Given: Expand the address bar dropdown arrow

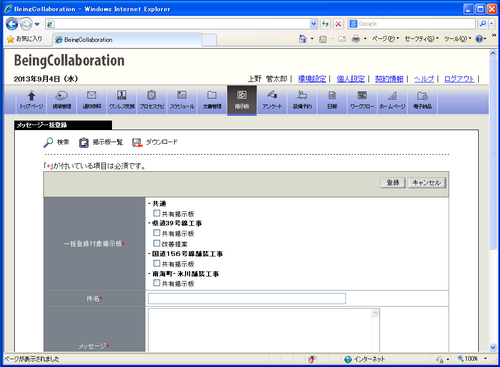Looking at the screenshot, I should [x=313, y=24].
